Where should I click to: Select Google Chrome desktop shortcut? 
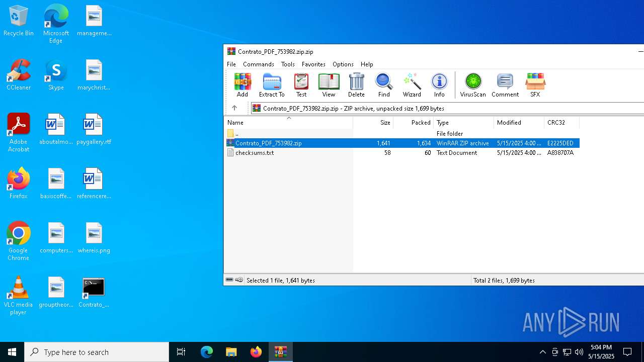tap(19, 241)
